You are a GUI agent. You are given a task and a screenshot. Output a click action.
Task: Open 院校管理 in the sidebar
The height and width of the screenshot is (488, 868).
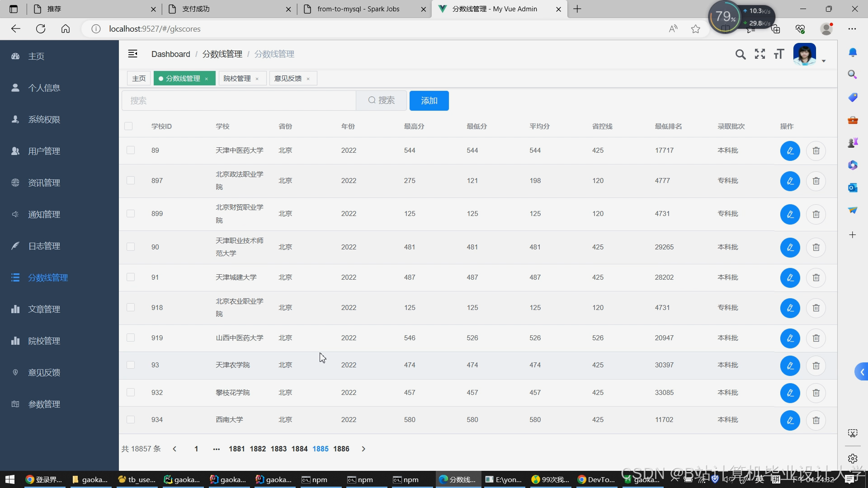point(44,341)
